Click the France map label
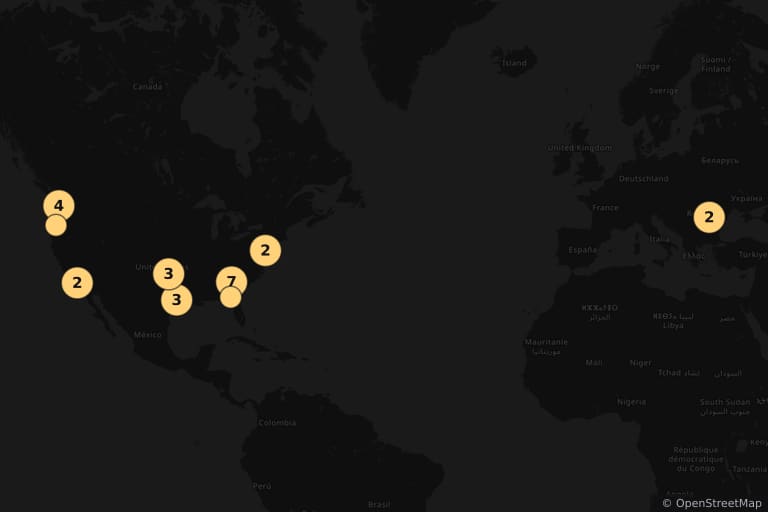Screen dimensions: 768x512 click(605, 208)
